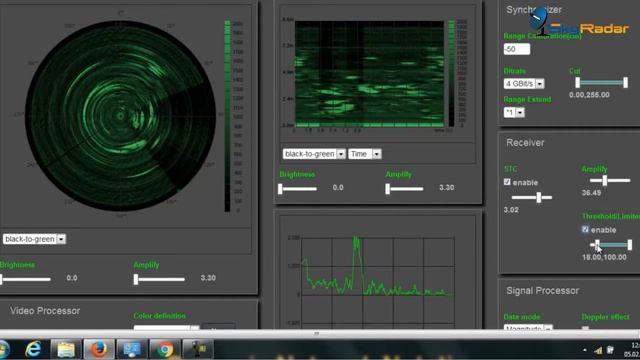Screen dimensions: 640x360
Task: Click the taskbar clock
Action: click(633, 350)
